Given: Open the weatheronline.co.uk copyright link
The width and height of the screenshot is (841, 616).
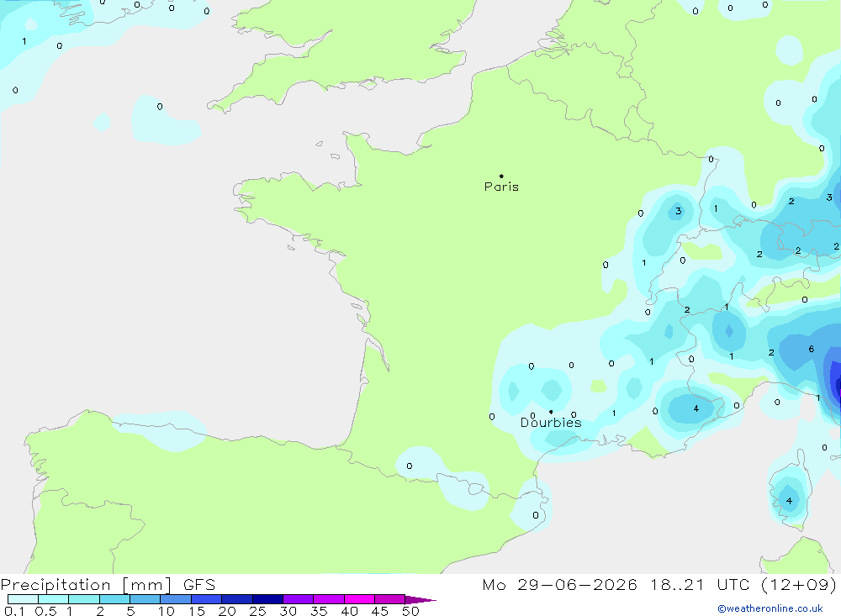Looking at the screenshot, I should 770,608.
